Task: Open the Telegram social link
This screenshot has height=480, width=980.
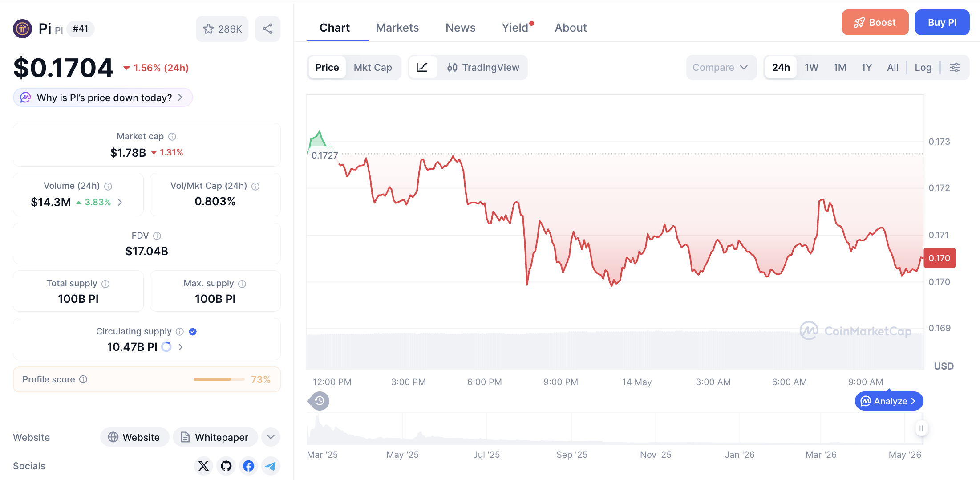Action: (x=271, y=466)
